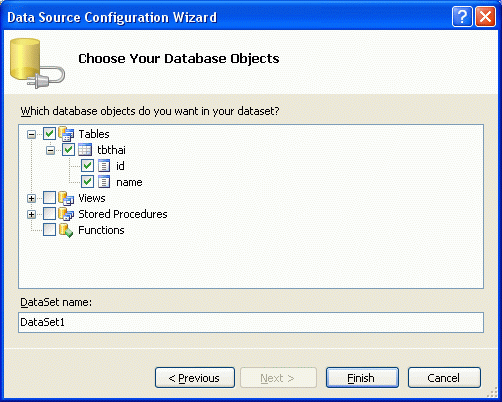Image resolution: width=502 pixels, height=402 pixels.
Task: Uncheck the Tables checkbox
Action: pyautogui.click(x=49, y=134)
